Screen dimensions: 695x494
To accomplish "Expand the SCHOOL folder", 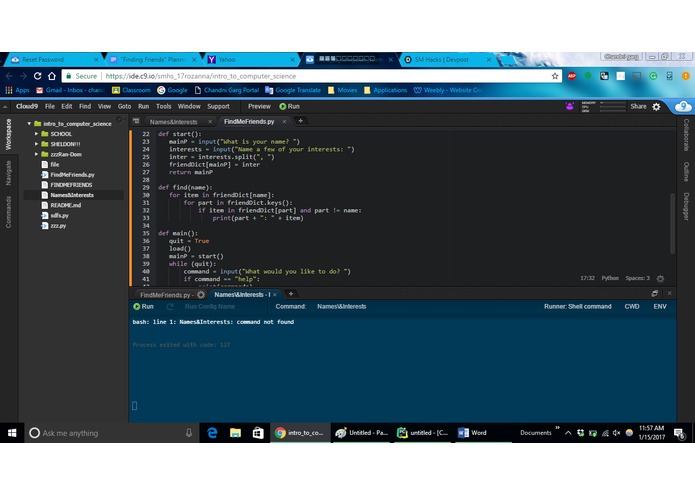I will tap(36, 134).
